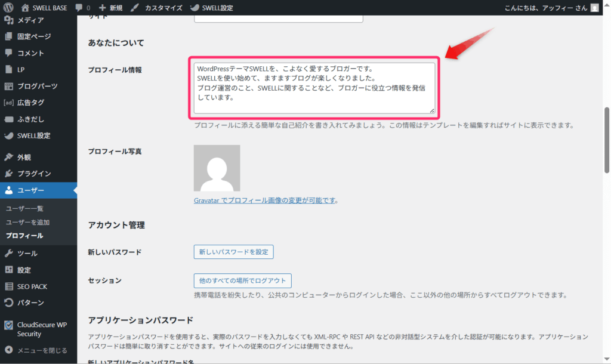Open カスタマイズ label in admin bar

pos(163,8)
